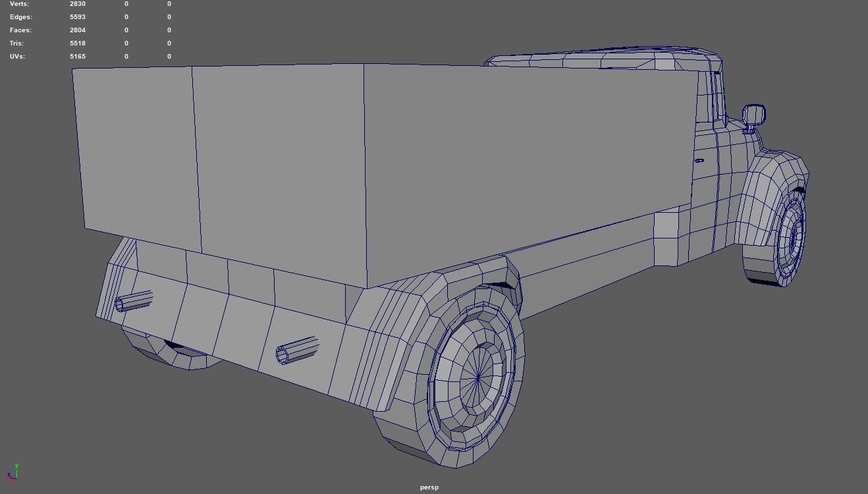Select the right rear cylinder on bumper
The height and width of the screenshot is (494, 868).
tap(297, 350)
